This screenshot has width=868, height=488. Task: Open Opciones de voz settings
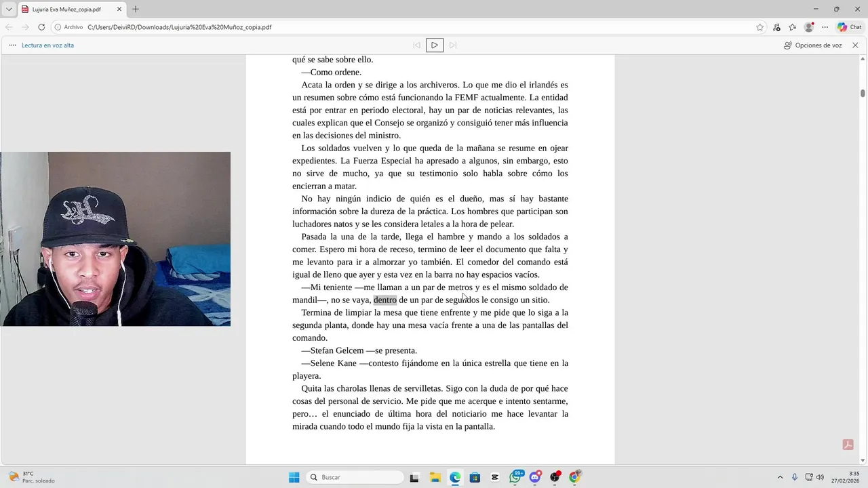(812, 45)
